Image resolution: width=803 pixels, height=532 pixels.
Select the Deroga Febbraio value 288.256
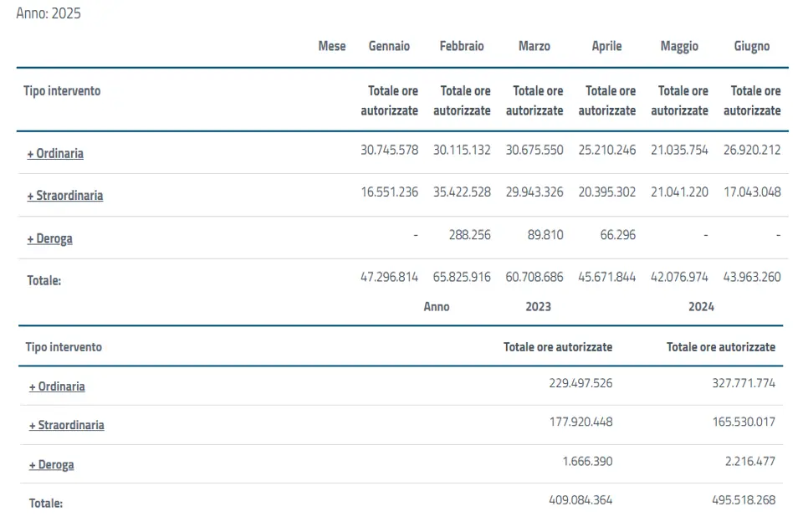pyautogui.click(x=469, y=235)
